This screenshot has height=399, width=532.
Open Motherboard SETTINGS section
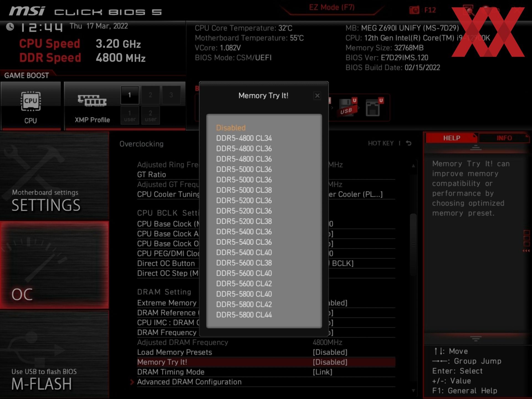(x=55, y=176)
